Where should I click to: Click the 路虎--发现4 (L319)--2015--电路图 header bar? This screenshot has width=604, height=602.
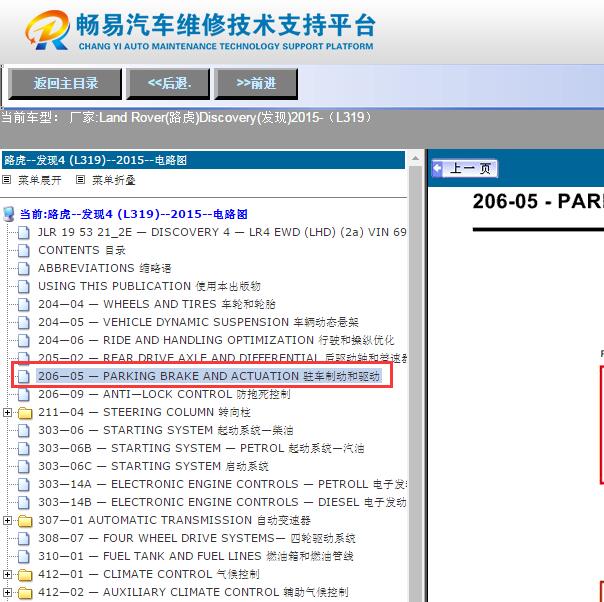(x=203, y=160)
